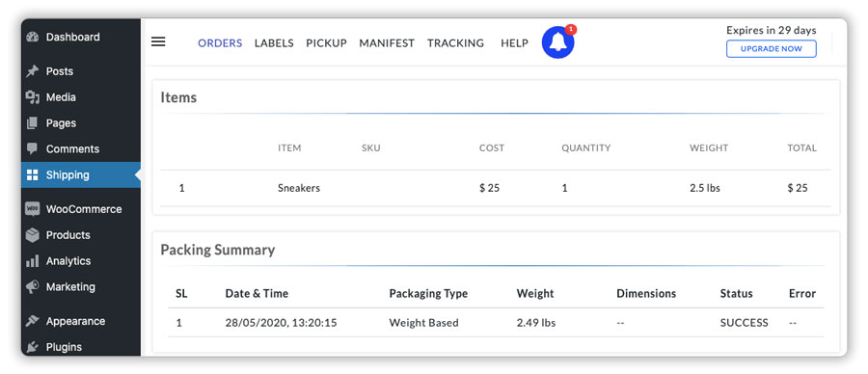
Task: Click the Status column header
Action: pyautogui.click(x=736, y=294)
